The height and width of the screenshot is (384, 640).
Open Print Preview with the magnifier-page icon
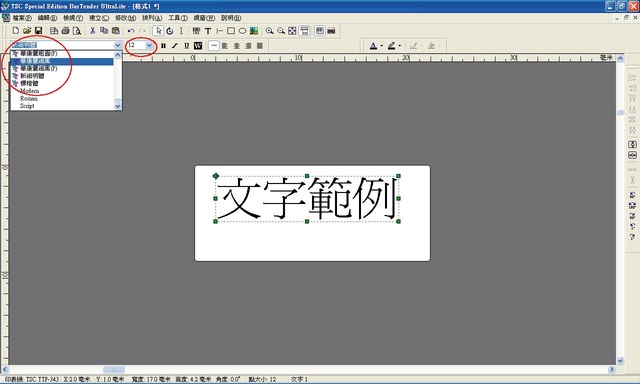(77, 31)
